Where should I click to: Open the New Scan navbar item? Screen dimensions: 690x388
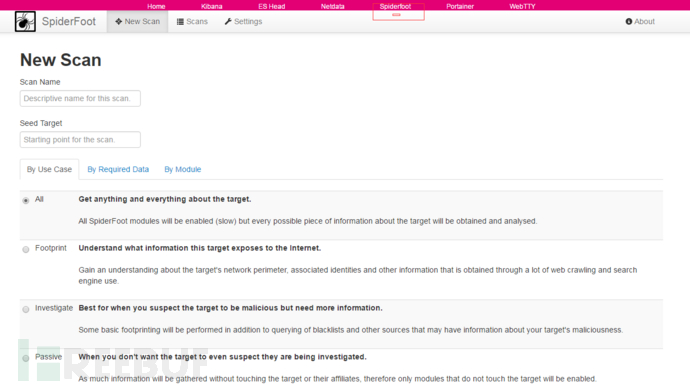(x=137, y=22)
